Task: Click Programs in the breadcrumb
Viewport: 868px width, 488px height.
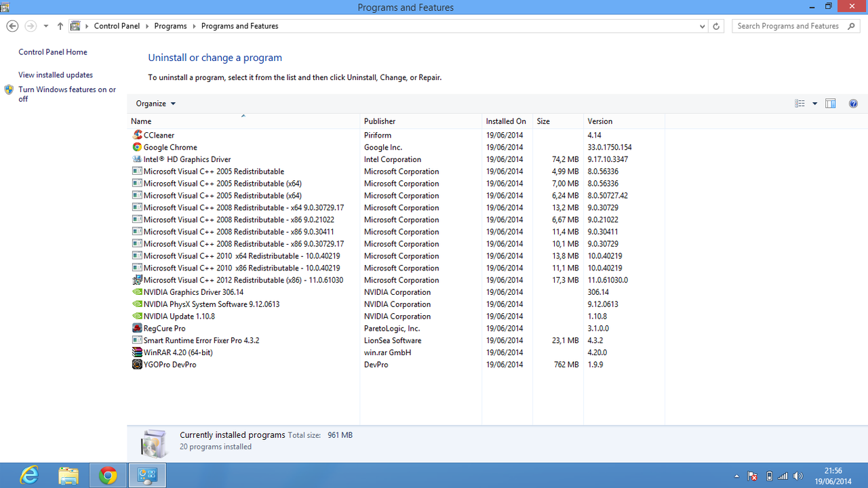Action: [170, 26]
